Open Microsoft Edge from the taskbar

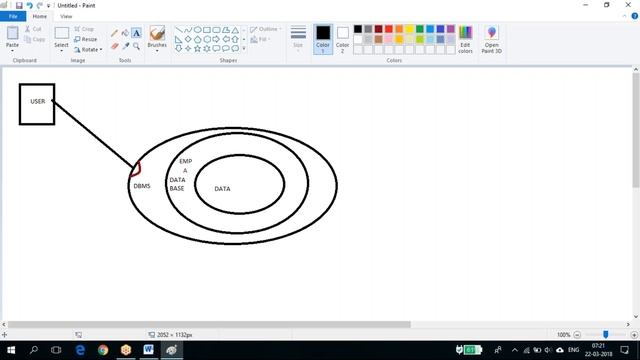coord(80,350)
